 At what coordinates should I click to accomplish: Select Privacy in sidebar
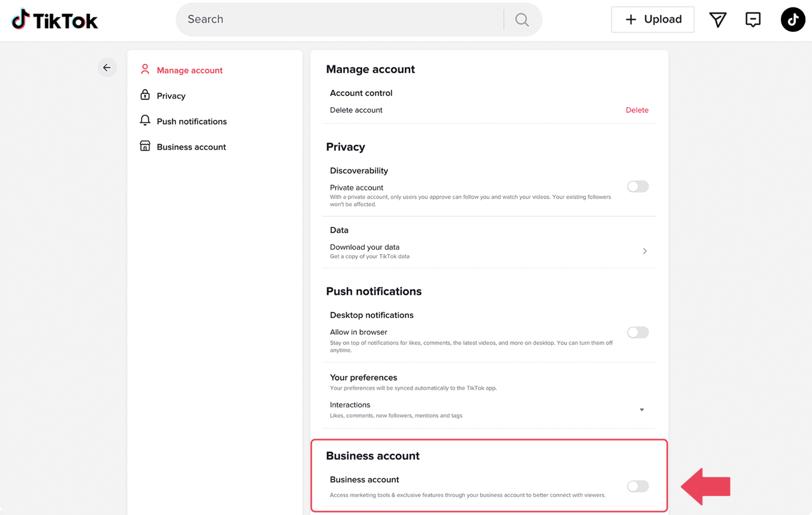(171, 96)
